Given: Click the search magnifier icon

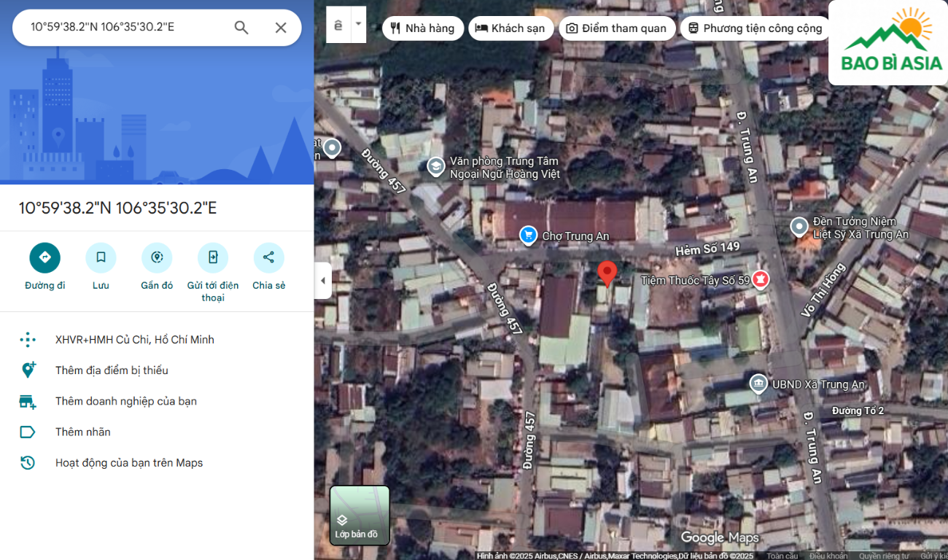Looking at the screenshot, I should 241,28.
